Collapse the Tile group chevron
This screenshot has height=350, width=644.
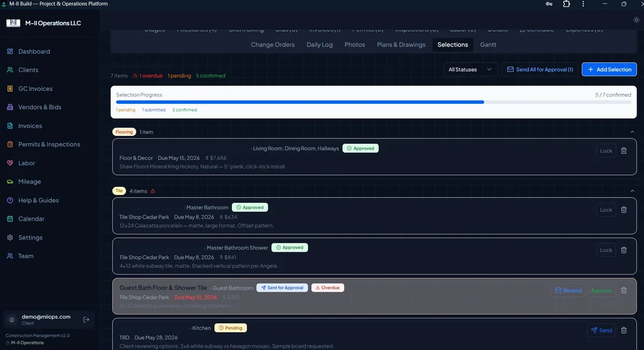click(632, 191)
